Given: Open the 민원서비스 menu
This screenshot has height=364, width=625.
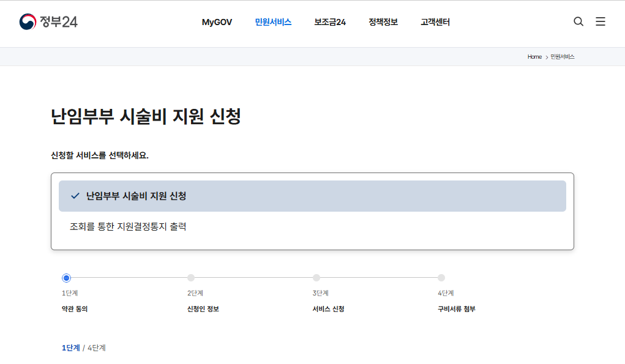Looking at the screenshot, I should point(273,22).
